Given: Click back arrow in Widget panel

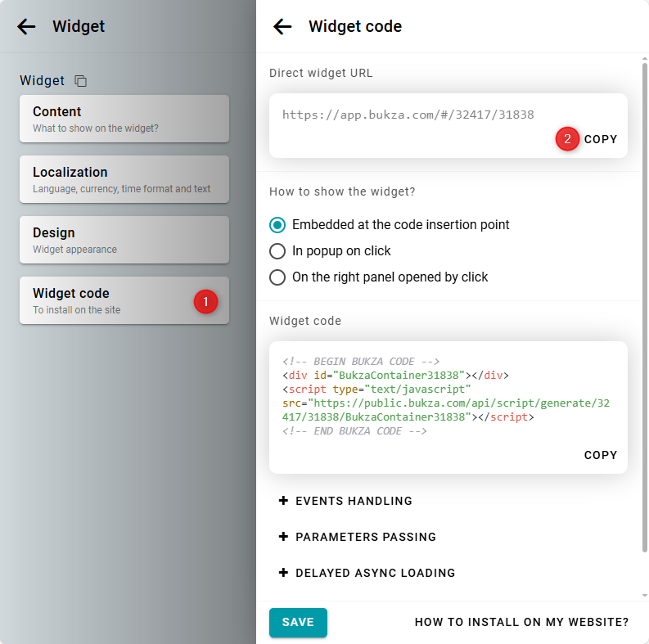Looking at the screenshot, I should [27, 26].
